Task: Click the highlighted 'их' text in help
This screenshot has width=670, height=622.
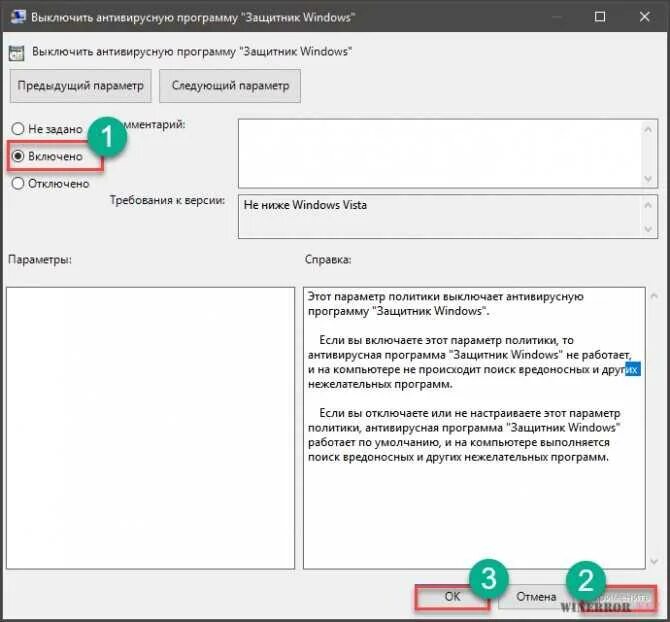Action: [632, 369]
